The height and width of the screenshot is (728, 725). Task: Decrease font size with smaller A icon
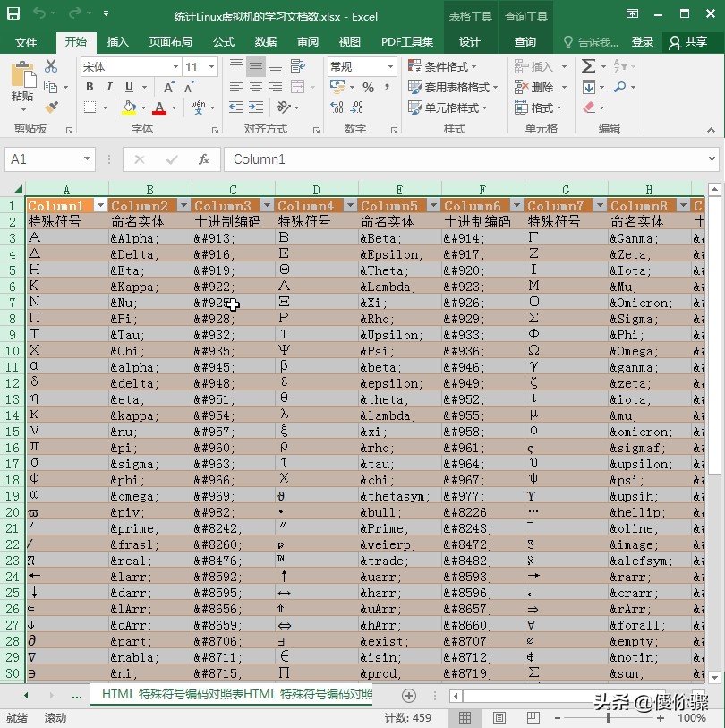(190, 87)
